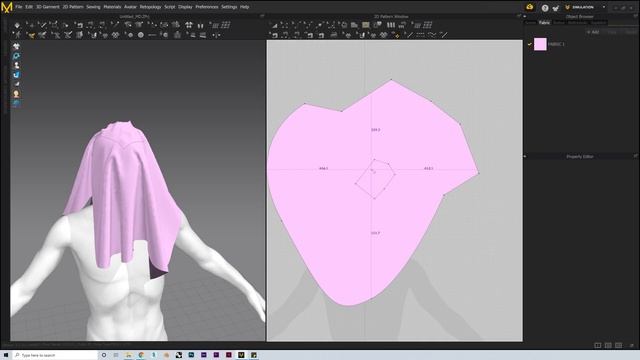Click the Simulate icon in 3D toolbar
Screen dimensions: 640x360
[17, 25]
